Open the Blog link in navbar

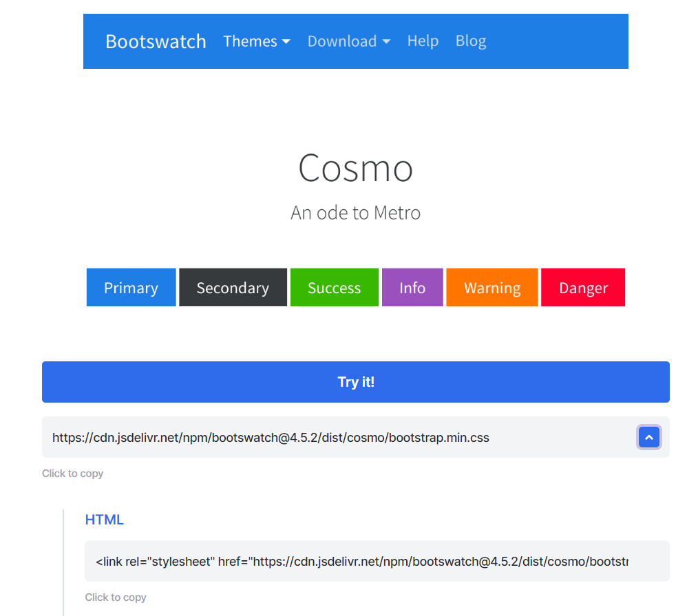(x=471, y=41)
